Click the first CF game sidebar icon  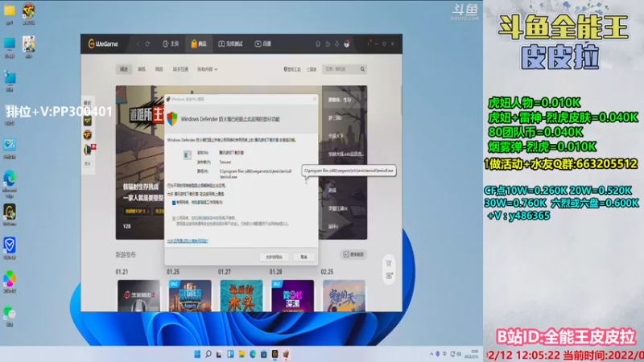point(88,121)
